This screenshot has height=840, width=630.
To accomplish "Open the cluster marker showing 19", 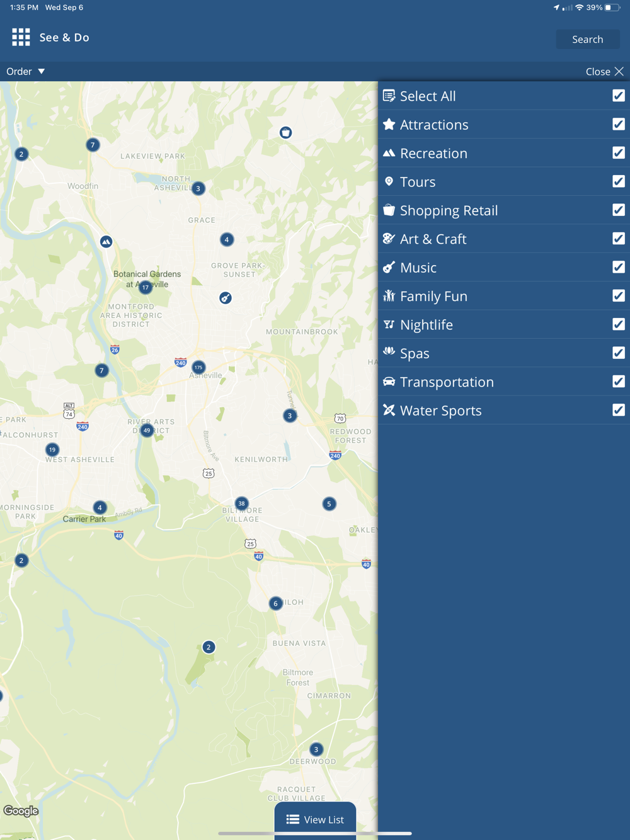I will point(52,450).
